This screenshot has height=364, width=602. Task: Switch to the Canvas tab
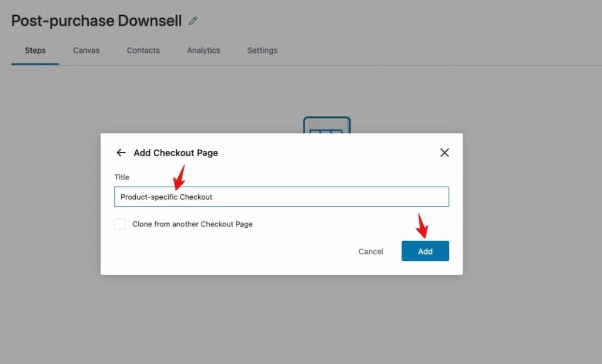86,50
